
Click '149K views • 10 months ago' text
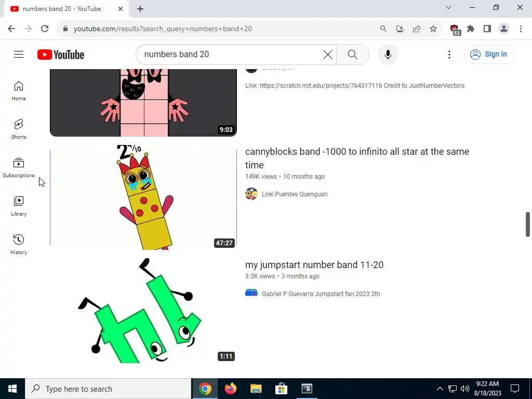point(285,177)
